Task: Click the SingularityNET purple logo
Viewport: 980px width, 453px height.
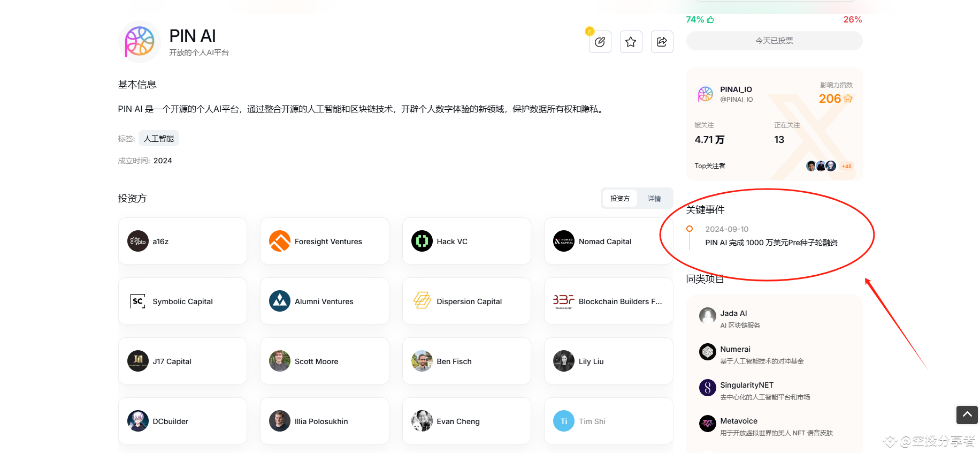Action: 708,388
